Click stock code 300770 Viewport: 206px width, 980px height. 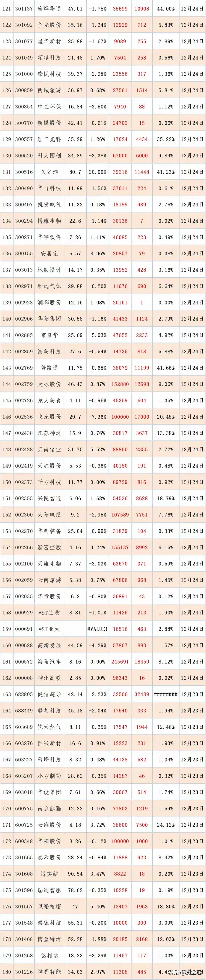24,123
